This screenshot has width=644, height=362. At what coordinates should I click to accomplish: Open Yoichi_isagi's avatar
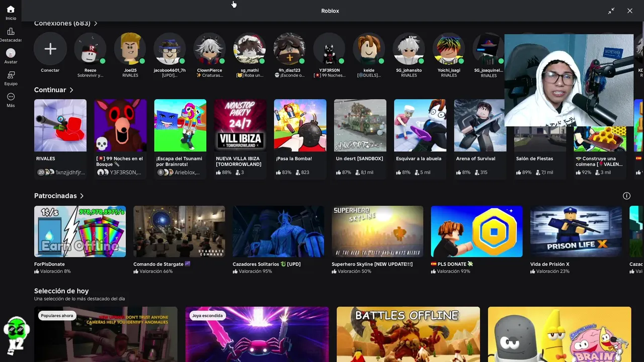(449, 49)
